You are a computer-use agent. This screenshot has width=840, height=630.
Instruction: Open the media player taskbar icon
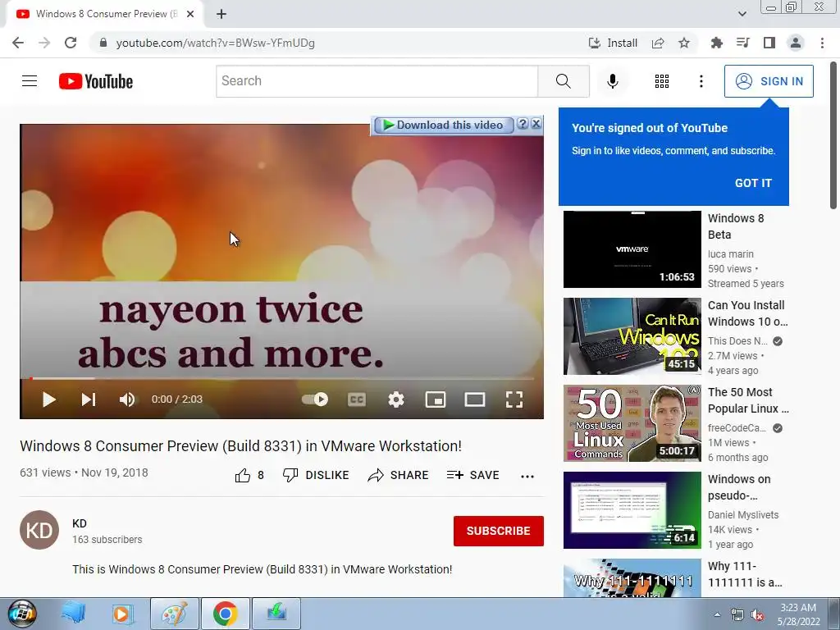point(122,614)
